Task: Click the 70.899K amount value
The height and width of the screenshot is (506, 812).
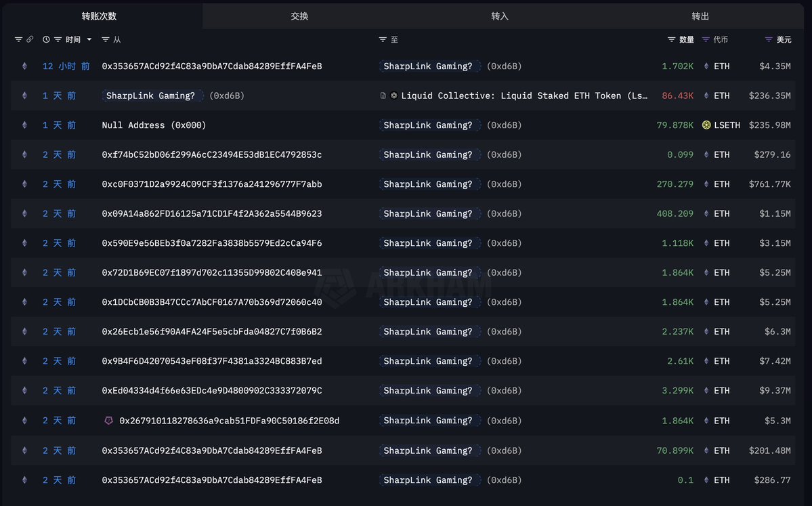Action: 675,450
